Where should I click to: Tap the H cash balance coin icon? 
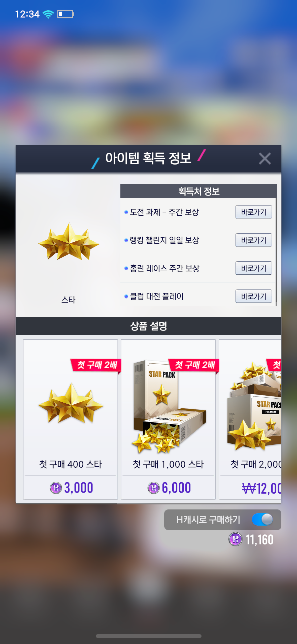(235, 539)
